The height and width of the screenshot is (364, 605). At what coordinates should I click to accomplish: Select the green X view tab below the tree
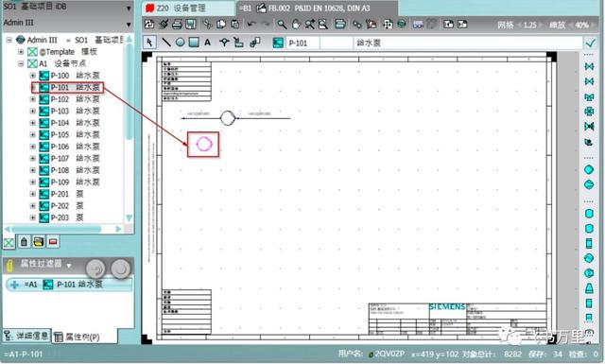tap(9, 242)
